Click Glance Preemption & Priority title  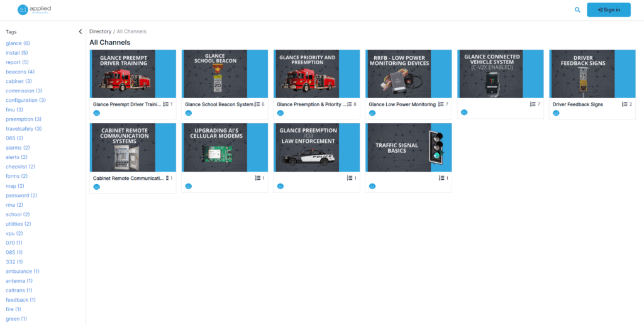coord(312,104)
